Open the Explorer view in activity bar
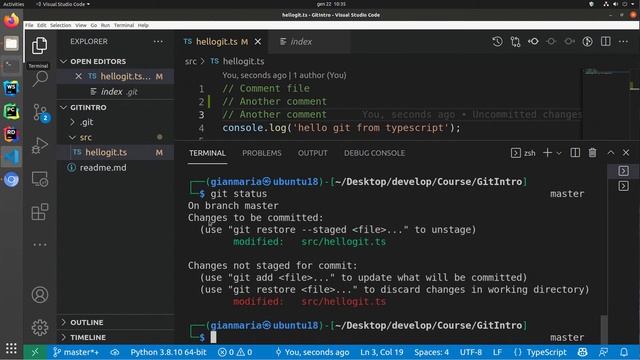Viewport: 640px width, 360px height. tap(40, 45)
